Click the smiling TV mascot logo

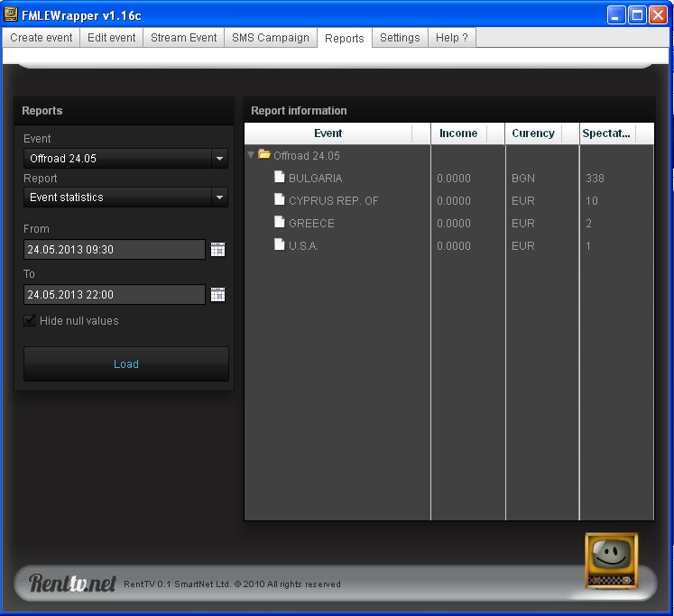[x=611, y=561]
